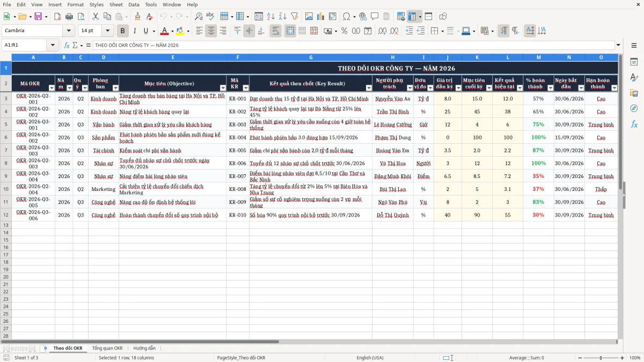Open the Function Wizard fx icon

[x=67, y=45]
